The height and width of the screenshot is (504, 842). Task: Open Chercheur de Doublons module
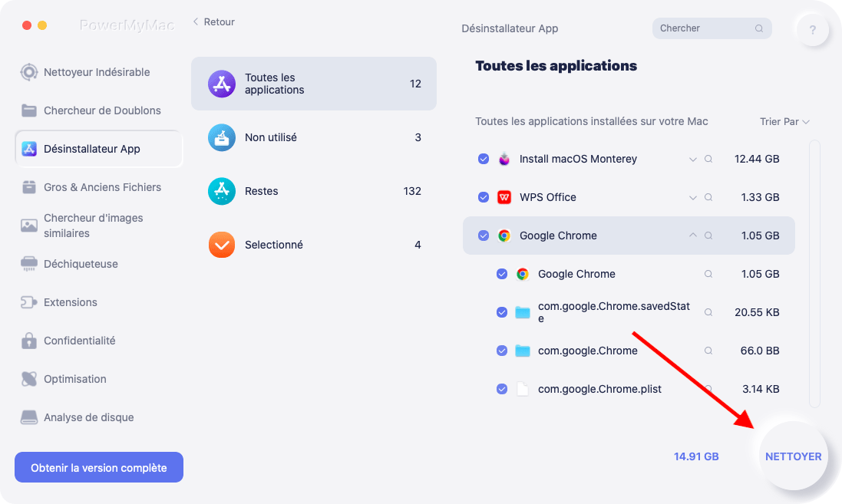[x=98, y=110]
